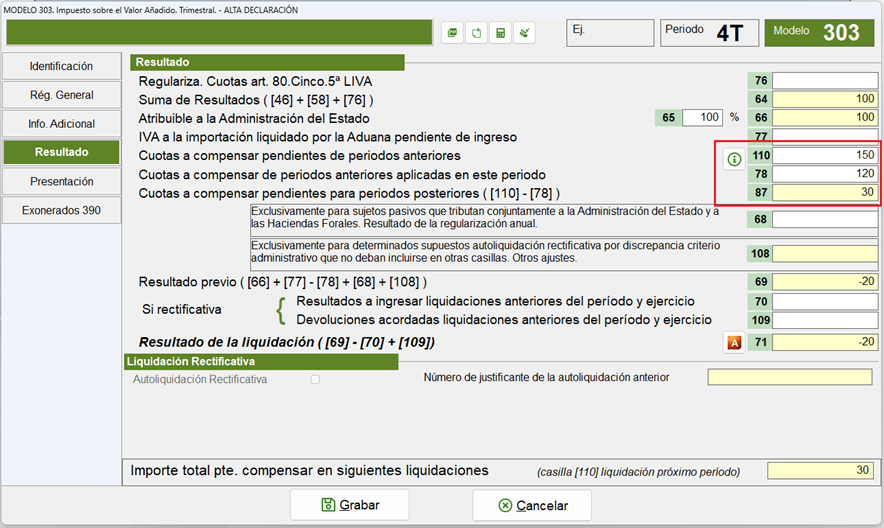
Task: Open the Exonerados 390 tab
Action: (x=61, y=211)
